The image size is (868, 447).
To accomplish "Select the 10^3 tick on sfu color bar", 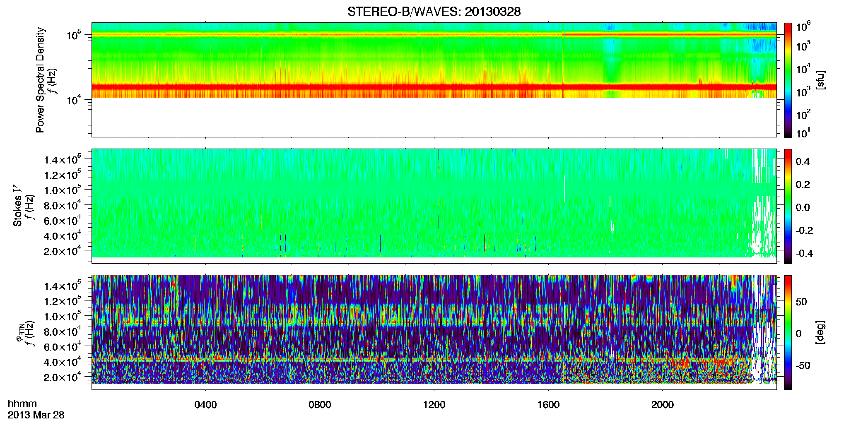I will (x=803, y=92).
